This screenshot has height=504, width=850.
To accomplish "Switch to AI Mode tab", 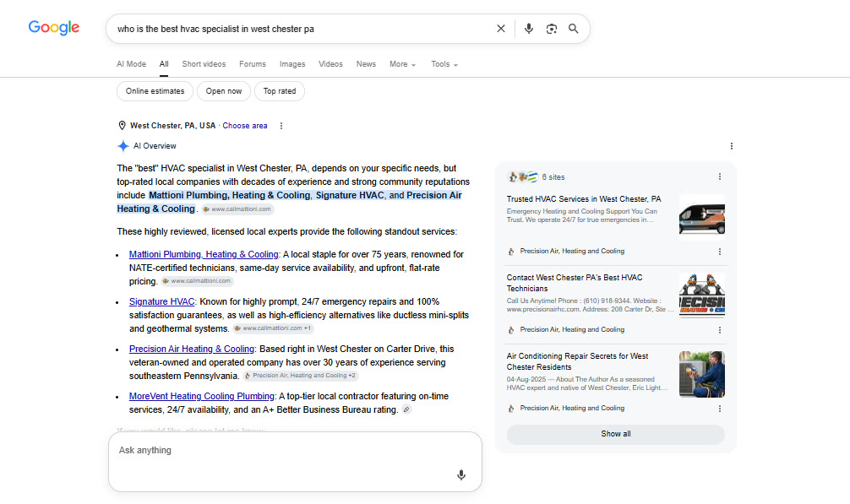I will click(131, 64).
